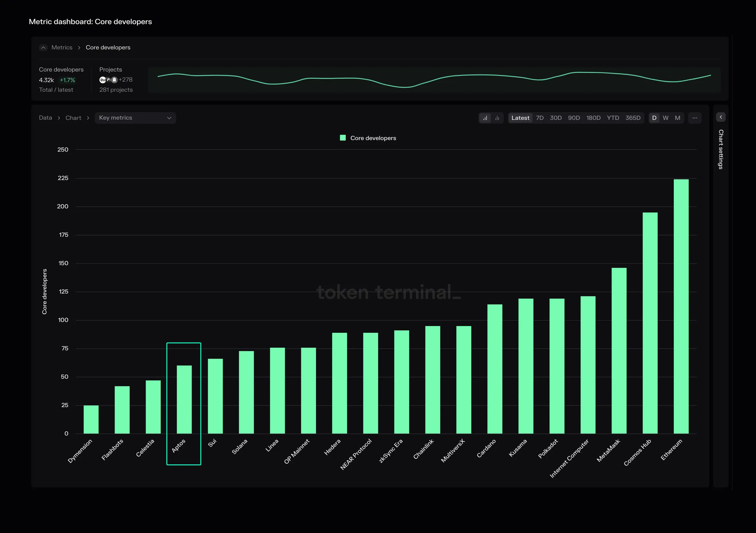Select the grouped bar chart icon
756x533 pixels.
[x=497, y=118]
